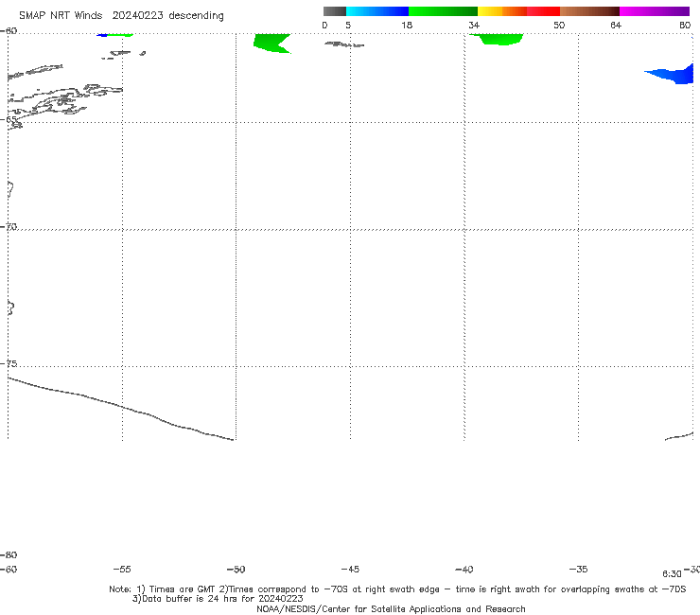Click the title "SMAP NRT Winds"

[61, 15]
